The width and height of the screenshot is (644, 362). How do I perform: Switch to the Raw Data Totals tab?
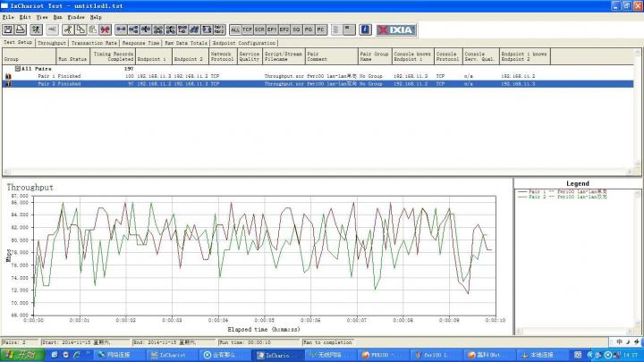click(186, 43)
